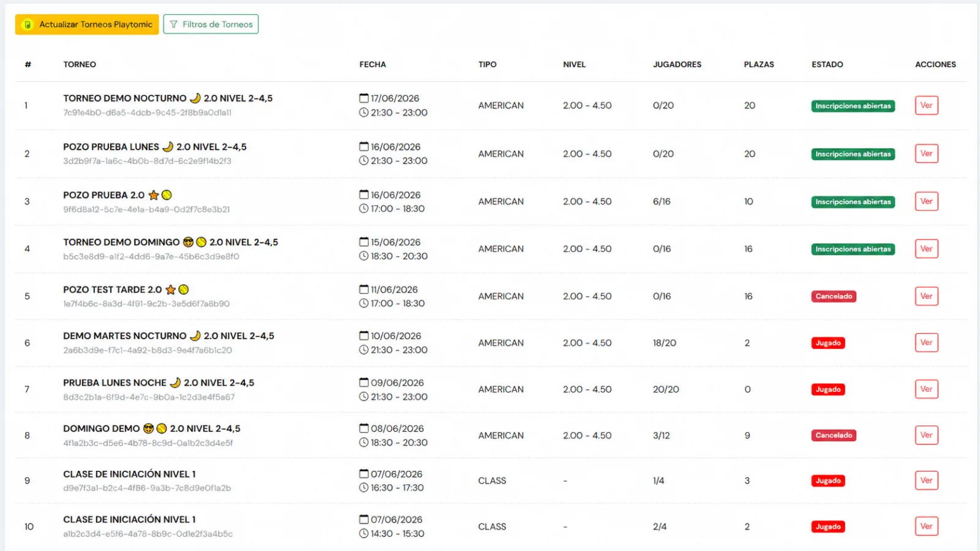Click Cancelado badge for POZO TEST TARDE
The image size is (980, 551).
click(834, 296)
